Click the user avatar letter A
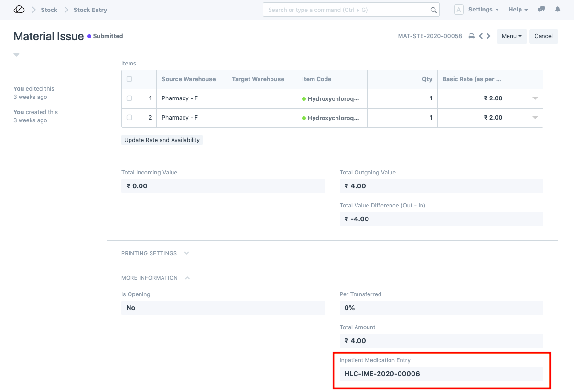574x392 pixels. tap(458, 10)
